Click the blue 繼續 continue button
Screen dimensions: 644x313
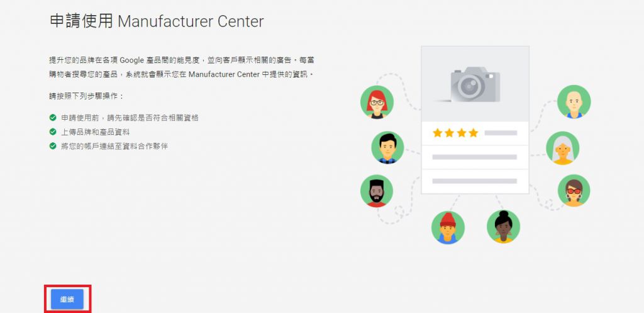[67, 299]
